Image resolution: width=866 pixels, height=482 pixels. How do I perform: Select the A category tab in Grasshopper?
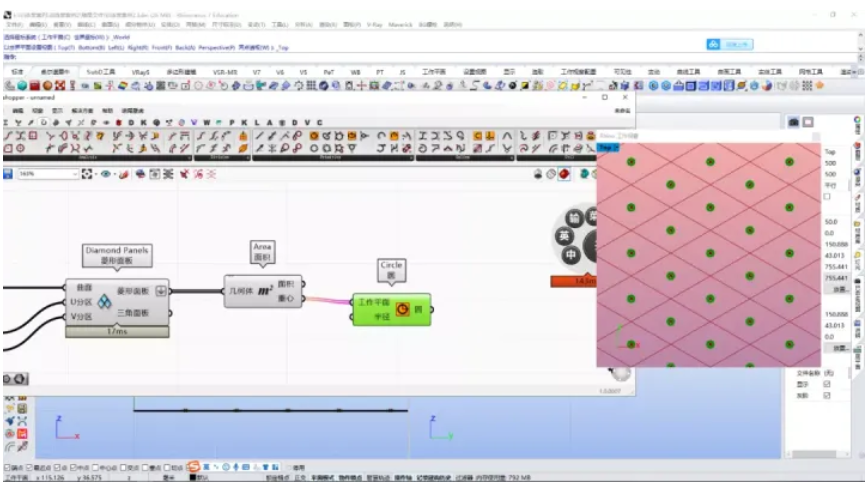coord(270,123)
